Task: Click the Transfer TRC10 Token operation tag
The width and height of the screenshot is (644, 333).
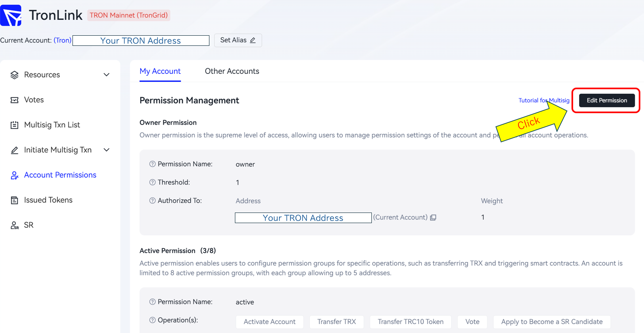Action: pos(411,322)
